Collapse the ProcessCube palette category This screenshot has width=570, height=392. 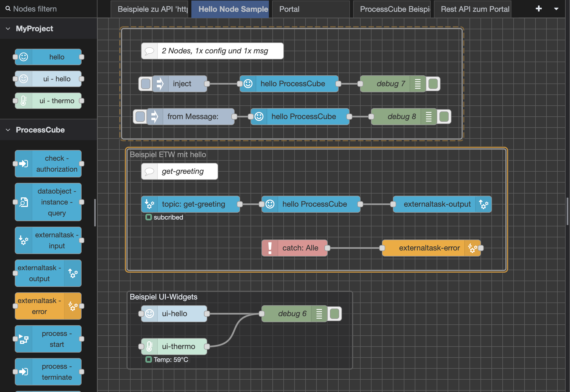point(8,130)
